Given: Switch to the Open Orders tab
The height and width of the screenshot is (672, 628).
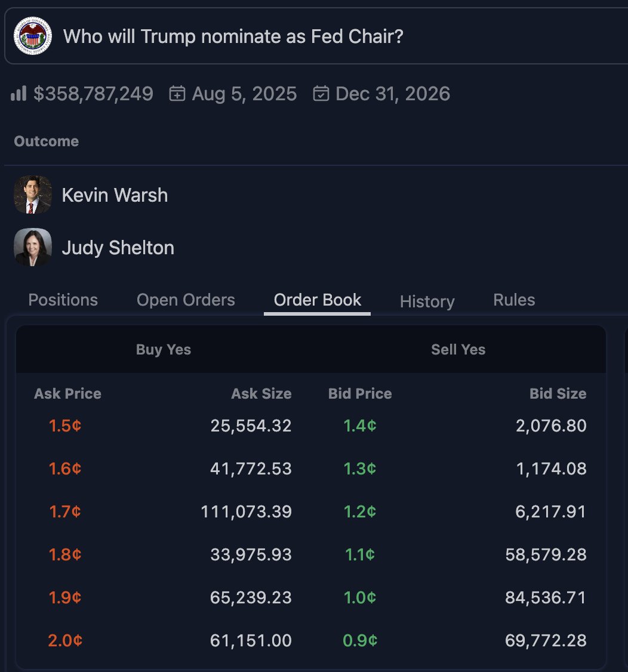Looking at the screenshot, I should (x=186, y=300).
